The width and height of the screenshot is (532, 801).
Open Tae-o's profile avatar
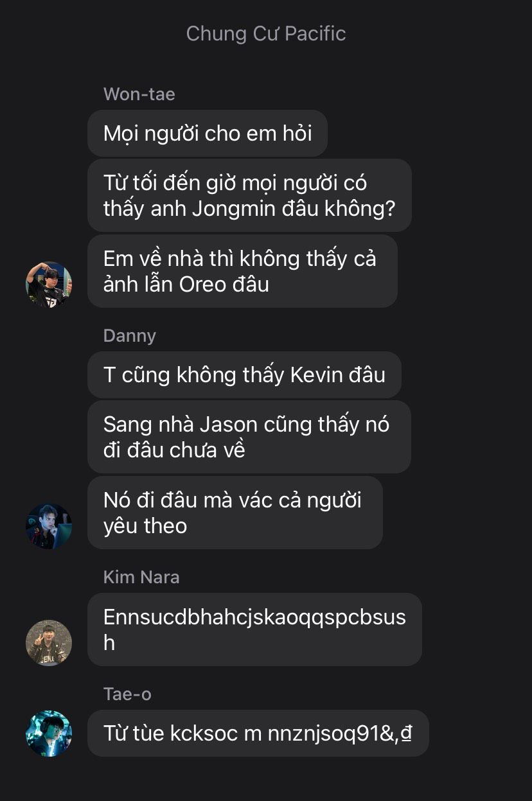pyautogui.click(x=49, y=733)
